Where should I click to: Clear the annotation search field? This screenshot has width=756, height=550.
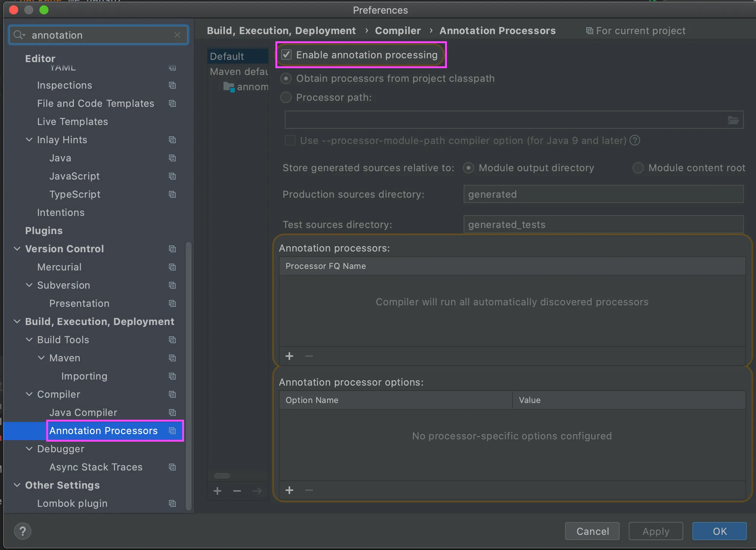[177, 35]
